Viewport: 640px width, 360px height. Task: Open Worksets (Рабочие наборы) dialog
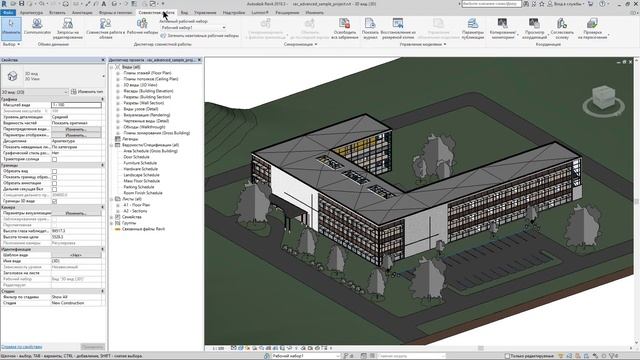(142, 27)
